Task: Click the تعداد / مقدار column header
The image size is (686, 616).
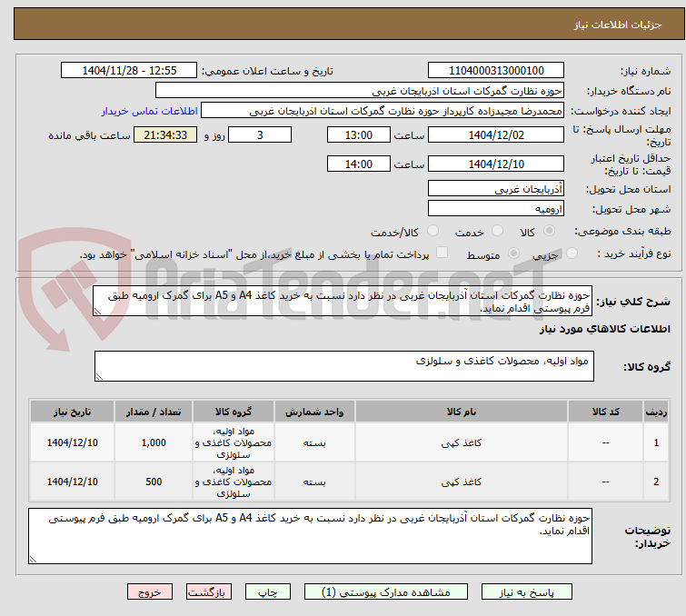Action: click(x=154, y=412)
